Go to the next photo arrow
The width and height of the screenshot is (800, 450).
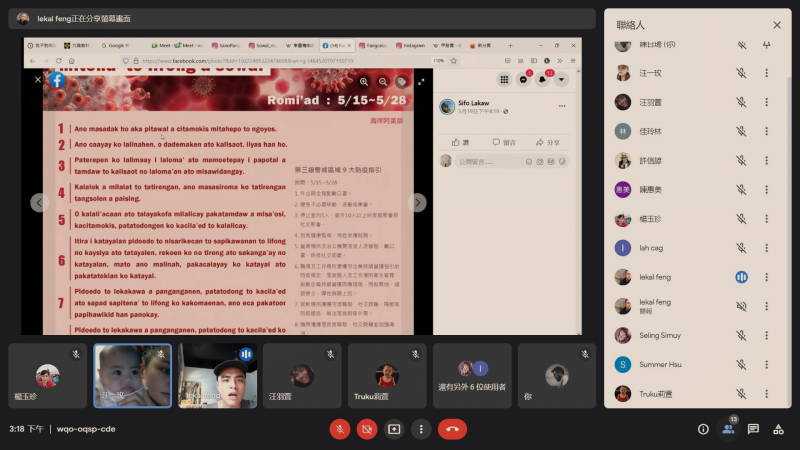click(x=417, y=203)
